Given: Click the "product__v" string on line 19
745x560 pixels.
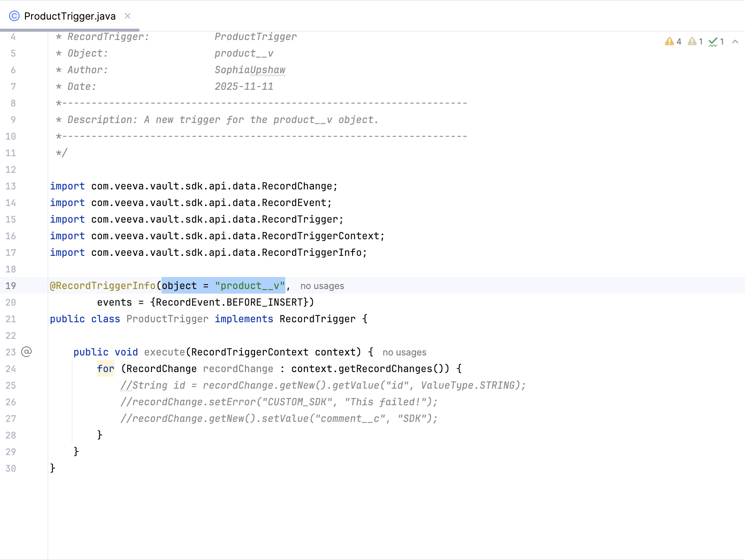Looking at the screenshot, I should click(x=250, y=286).
